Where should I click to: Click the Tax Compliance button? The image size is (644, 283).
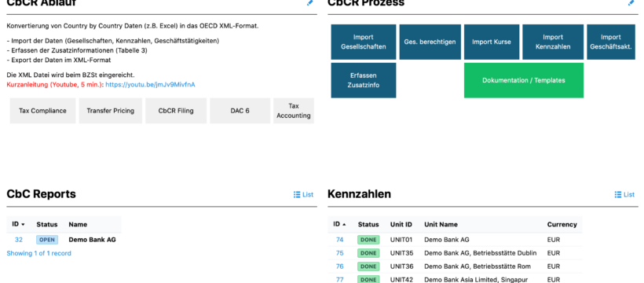pyautogui.click(x=42, y=111)
